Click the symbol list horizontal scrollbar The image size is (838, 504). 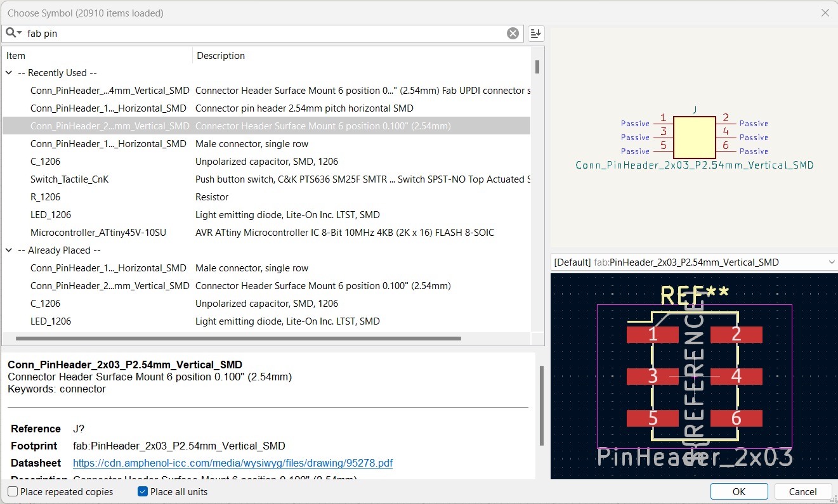click(238, 339)
